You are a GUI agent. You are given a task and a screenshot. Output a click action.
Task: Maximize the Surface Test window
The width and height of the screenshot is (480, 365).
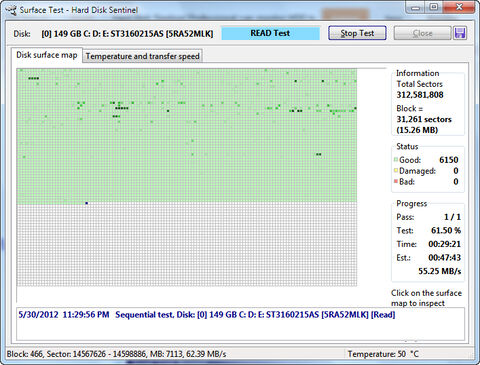pos(433,7)
